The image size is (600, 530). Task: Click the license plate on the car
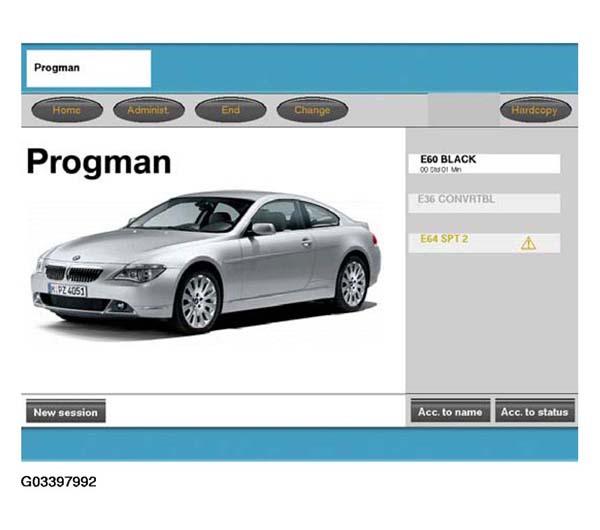(x=68, y=290)
